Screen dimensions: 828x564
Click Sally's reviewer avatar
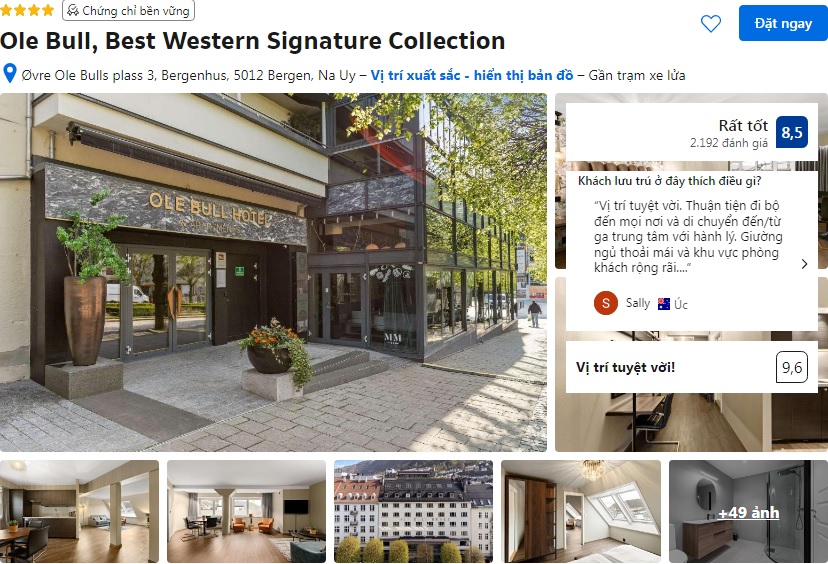(x=606, y=303)
